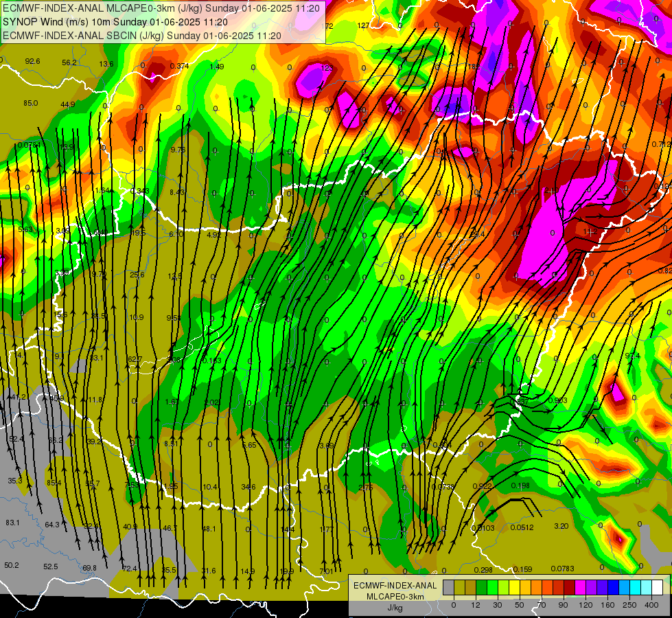Select the purple legend swatch
The width and height of the screenshot is (672, 618).
point(591,587)
